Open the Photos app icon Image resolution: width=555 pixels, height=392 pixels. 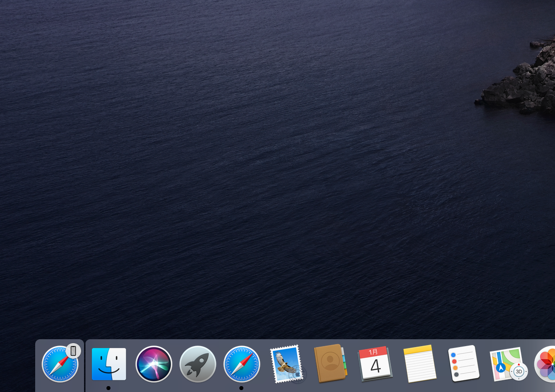pyautogui.click(x=545, y=364)
